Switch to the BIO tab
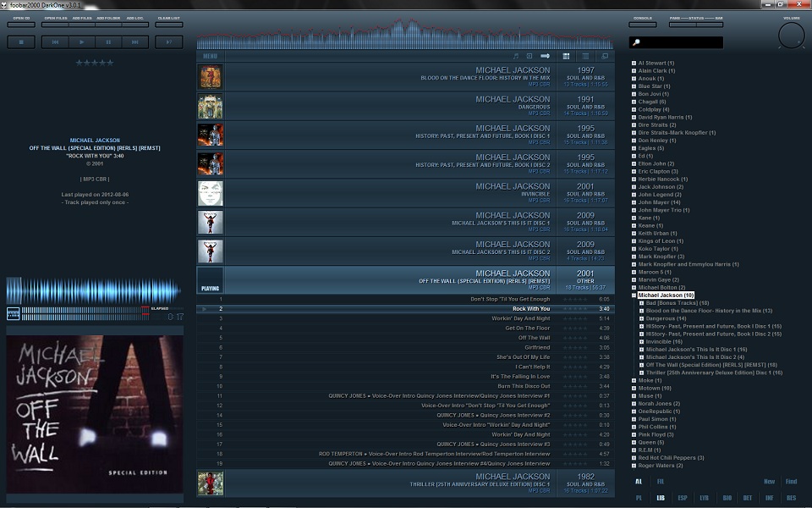Image resolution: width=812 pixels, height=508 pixels. (727, 498)
